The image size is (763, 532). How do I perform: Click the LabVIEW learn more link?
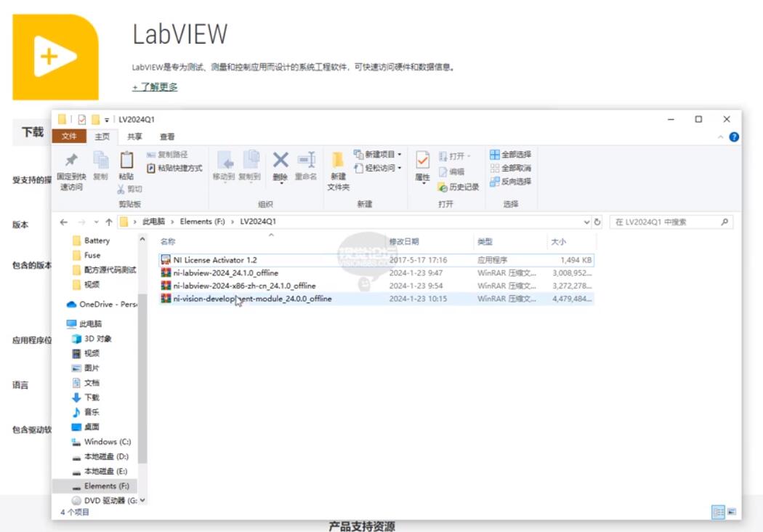click(155, 87)
